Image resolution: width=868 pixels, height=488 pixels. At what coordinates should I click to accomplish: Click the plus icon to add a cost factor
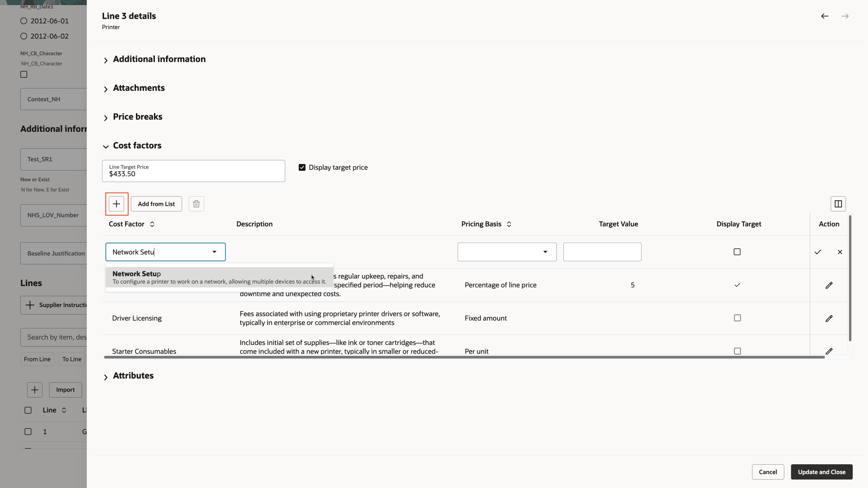(116, 204)
